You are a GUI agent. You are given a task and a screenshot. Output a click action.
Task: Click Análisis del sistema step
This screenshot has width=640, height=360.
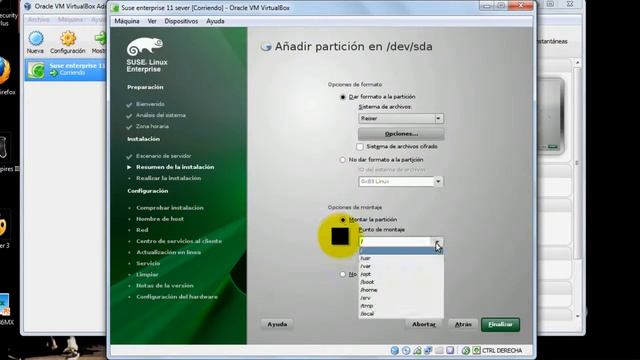[161, 115]
